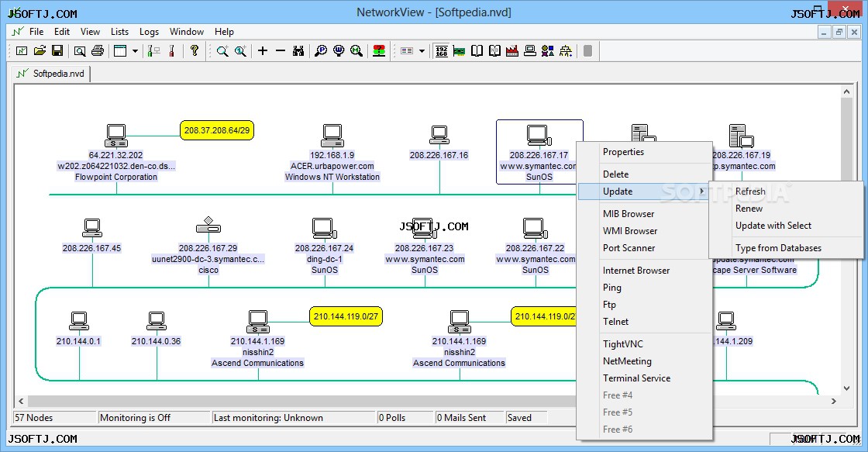Choose TightVNC in the context menu
Viewport: 868px width, 452px height.
(x=644, y=344)
